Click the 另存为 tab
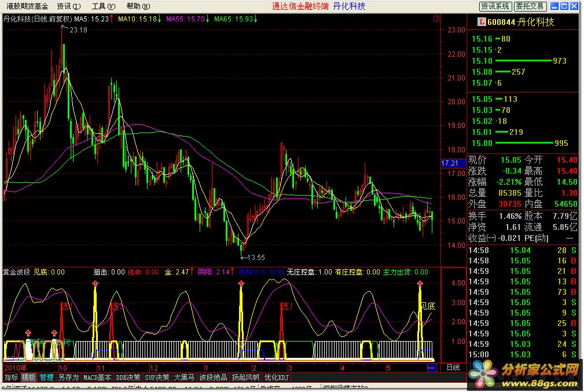 (x=68, y=378)
